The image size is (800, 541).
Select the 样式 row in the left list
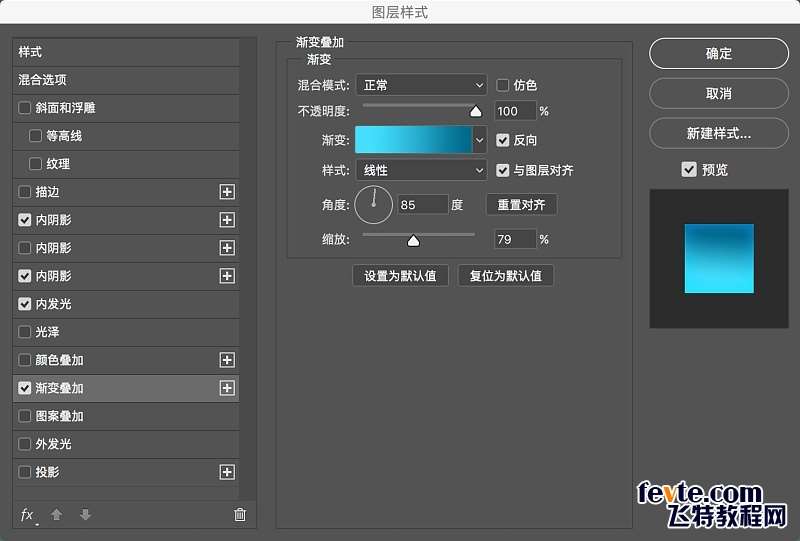tap(126, 52)
